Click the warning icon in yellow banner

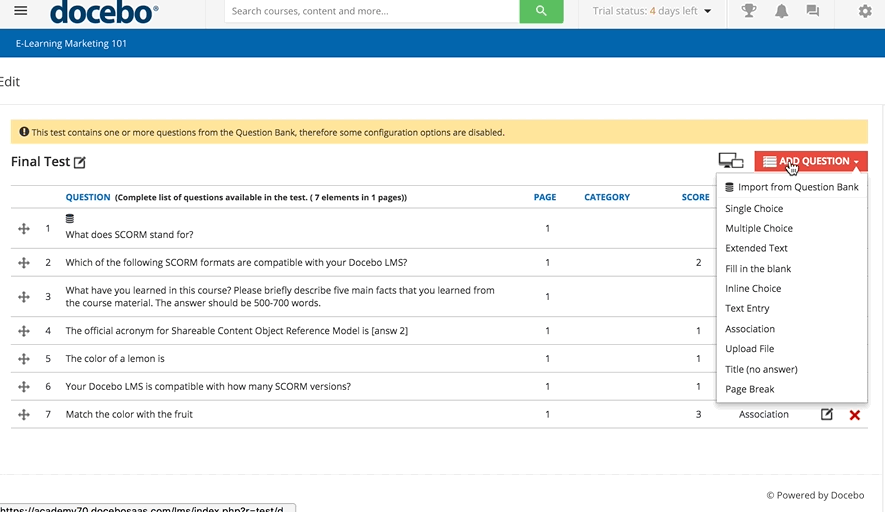coord(24,132)
